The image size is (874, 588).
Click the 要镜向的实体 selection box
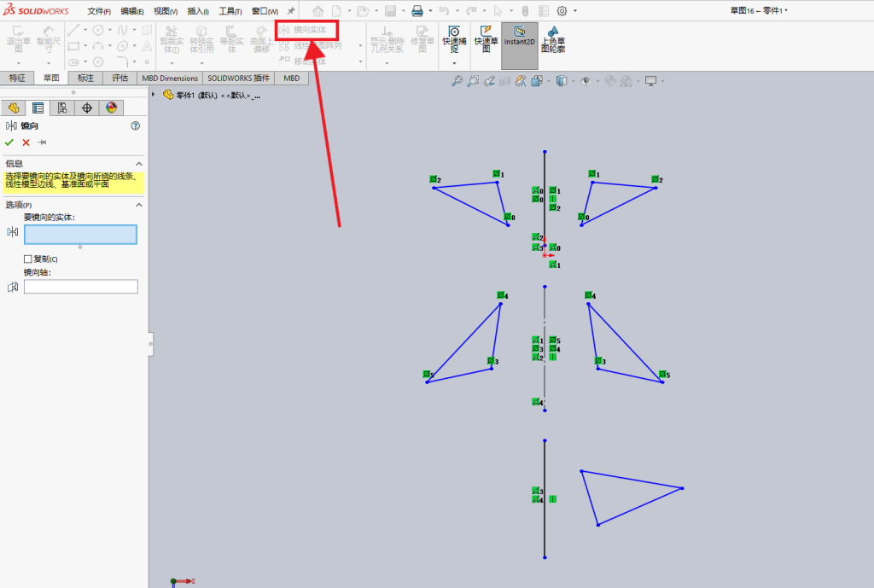pos(80,235)
